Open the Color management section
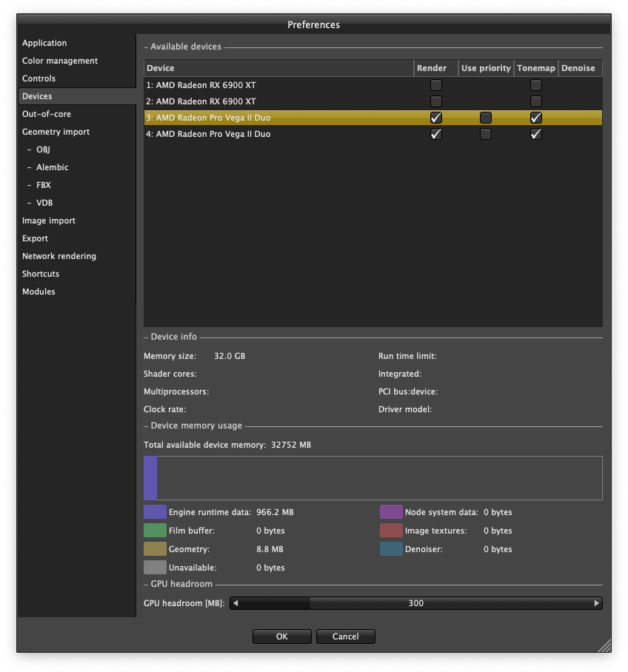 (60, 61)
